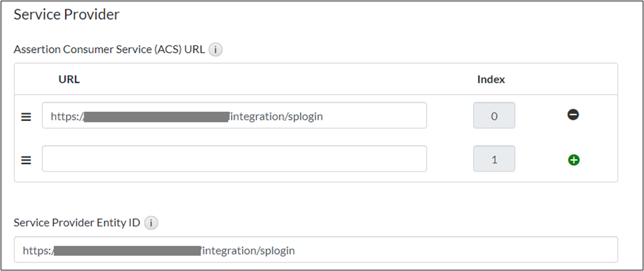
Task: Click the 'integration/splogin' text in the Entity ID field
Action: (x=249, y=251)
